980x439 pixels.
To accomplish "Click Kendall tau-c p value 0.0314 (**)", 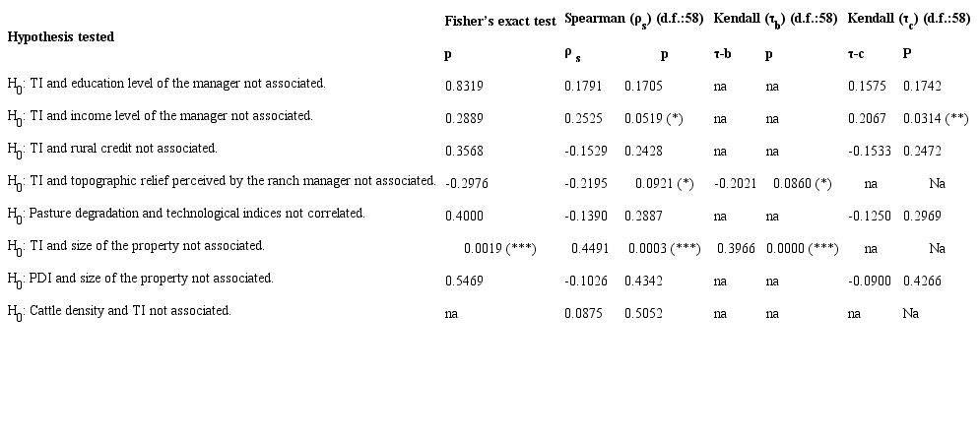I will 935,119.
